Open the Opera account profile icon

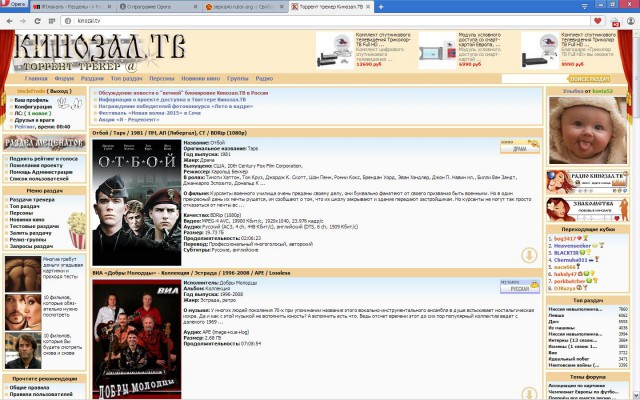(631, 21)
